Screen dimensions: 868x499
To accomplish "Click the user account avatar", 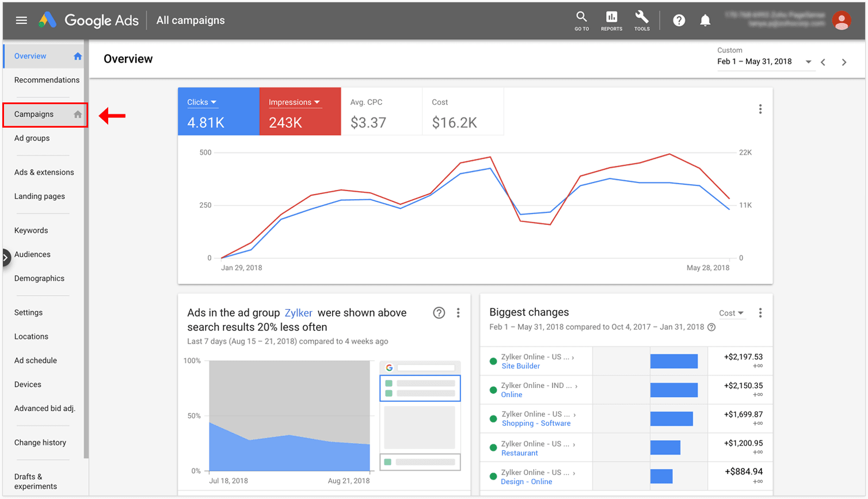I will click(842, 20).
